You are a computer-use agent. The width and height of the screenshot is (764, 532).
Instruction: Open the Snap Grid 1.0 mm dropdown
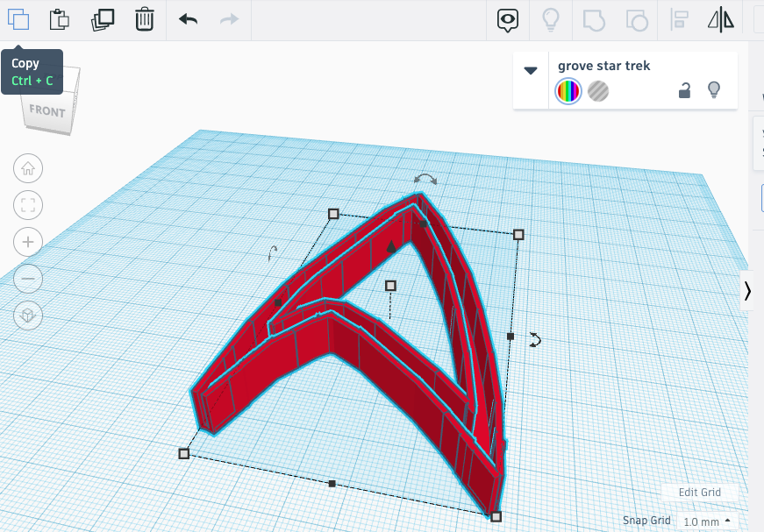click(707, 521)
